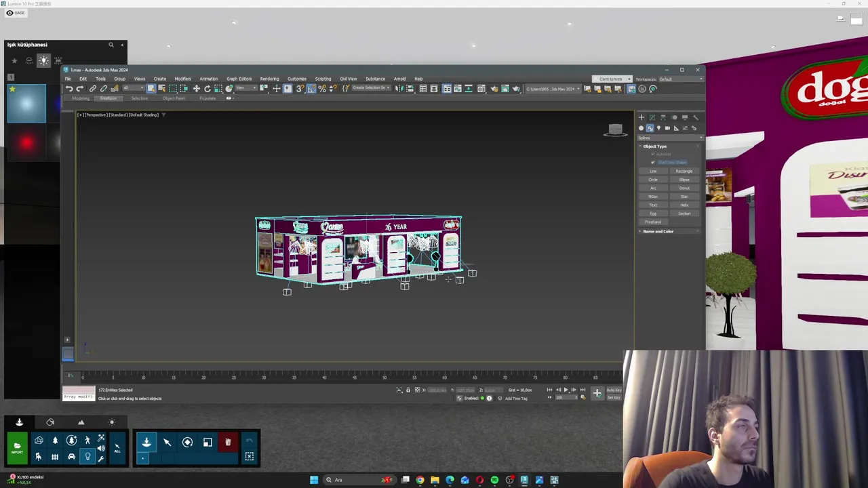Open the Graph Editors menu
Image resolution: width=868 pixels, height=488 pixels.
coord(239,79)
